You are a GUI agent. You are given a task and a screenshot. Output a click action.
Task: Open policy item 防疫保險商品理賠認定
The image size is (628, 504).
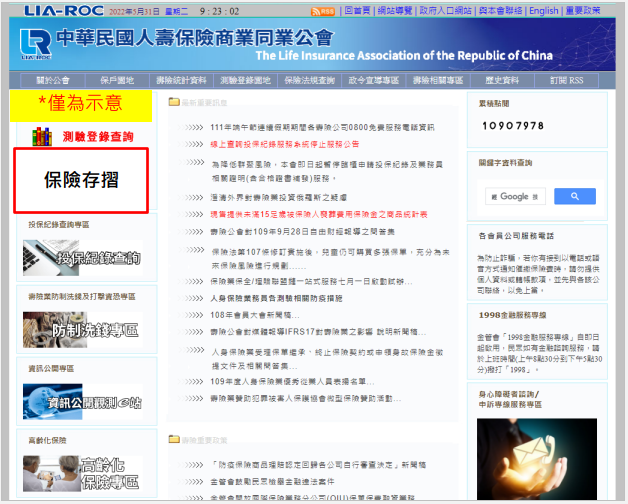318,465
